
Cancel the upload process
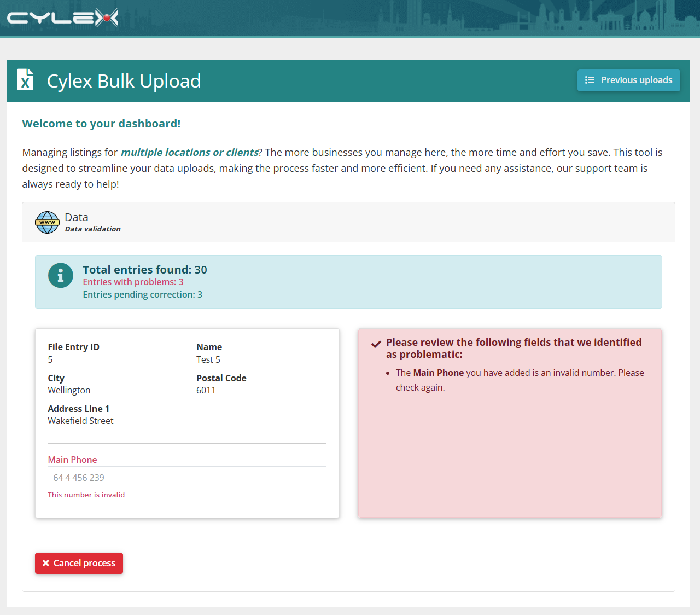pyautogui.click(x=79, y=563)
